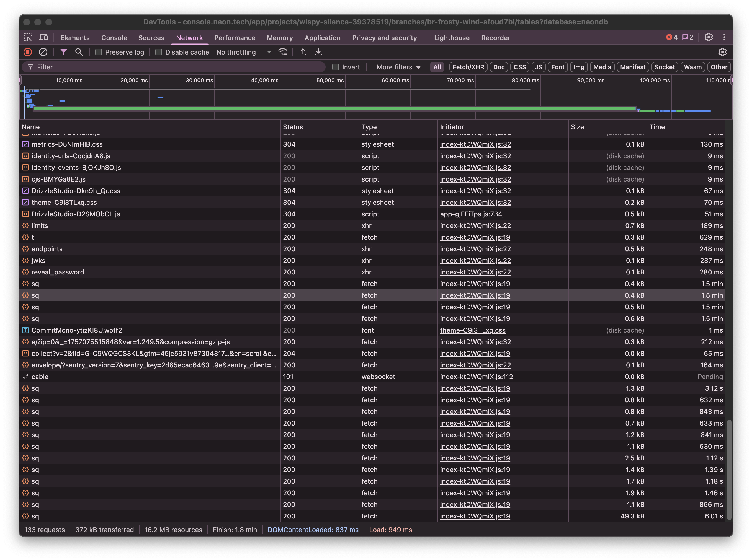752x560 pixels.
Task: Open DevTools main settings gear
Action: point(709,37)
